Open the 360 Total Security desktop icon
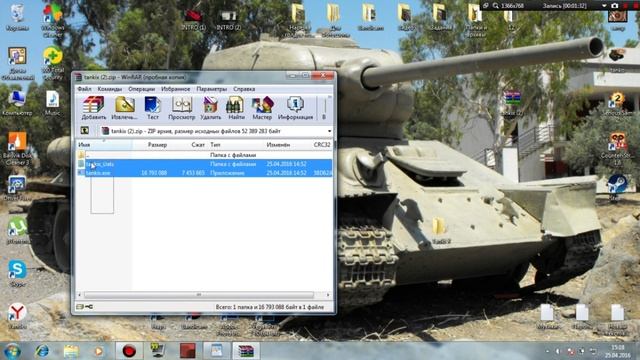This screenshot has height=360, width=640. (53, 63)
